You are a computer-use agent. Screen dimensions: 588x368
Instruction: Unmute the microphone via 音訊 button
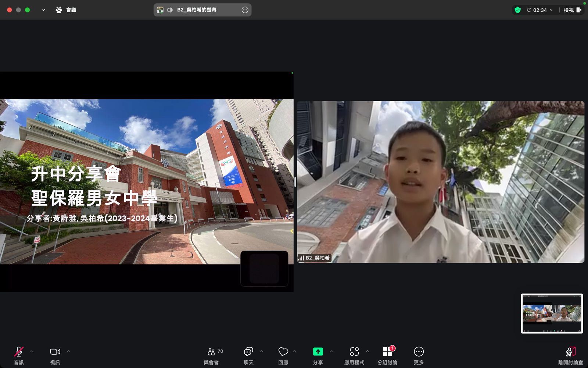(x=19, y=355)
